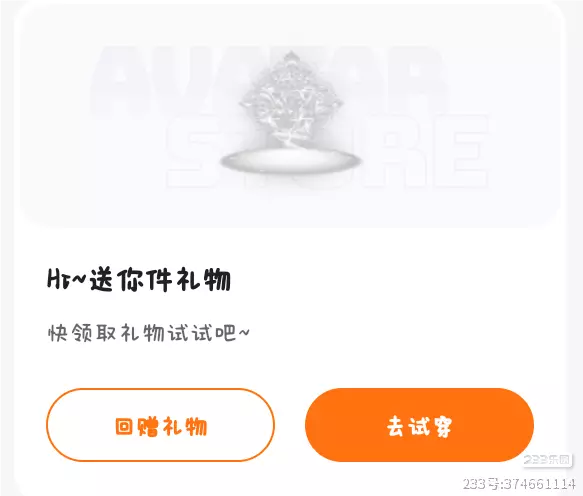
Task: Click the 去试穿 label to try on gift
Action: click(x=419, y=426)
